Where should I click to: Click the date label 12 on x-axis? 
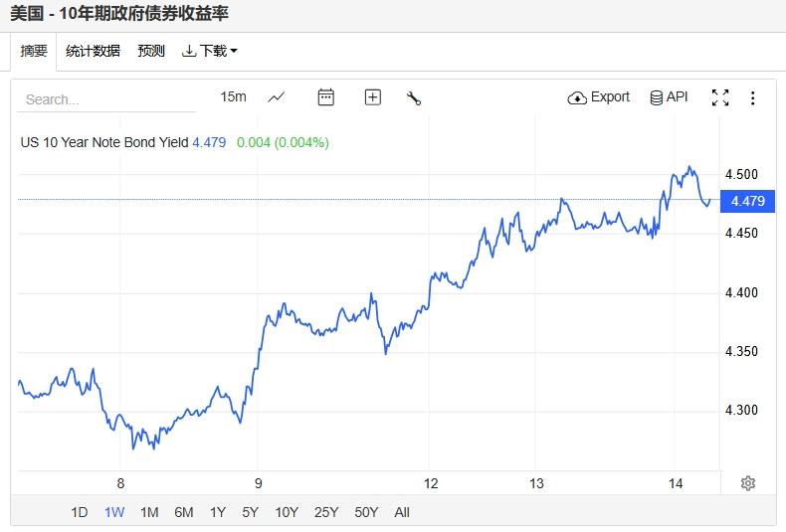tap(431, 483)
